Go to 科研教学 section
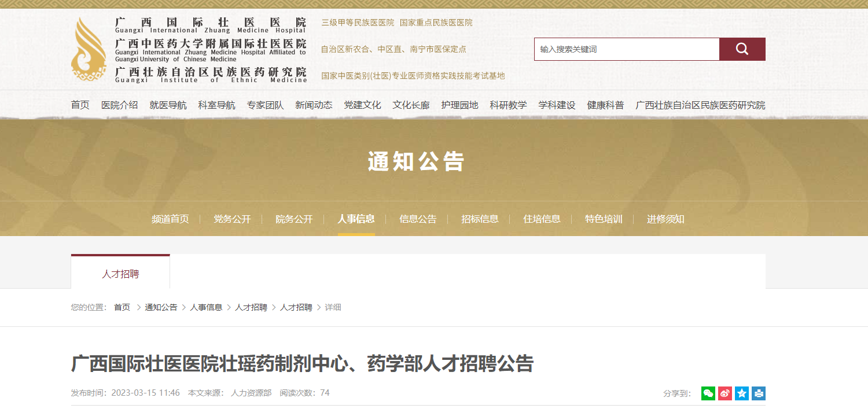 (509, 105)
